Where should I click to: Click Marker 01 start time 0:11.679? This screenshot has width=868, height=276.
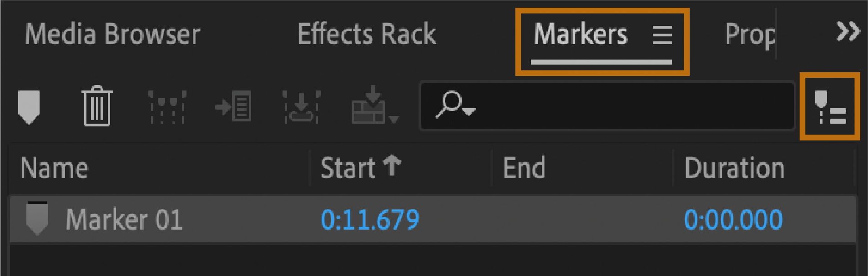tap(369, 220)
